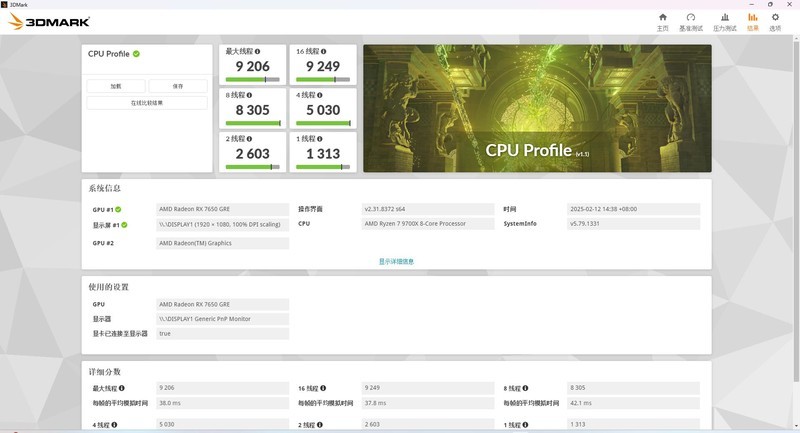Click the GPU #1 AMD Radeon RX 7650 GRE field
The width and height of the screenshot is (800, 433).
point(222,209)
